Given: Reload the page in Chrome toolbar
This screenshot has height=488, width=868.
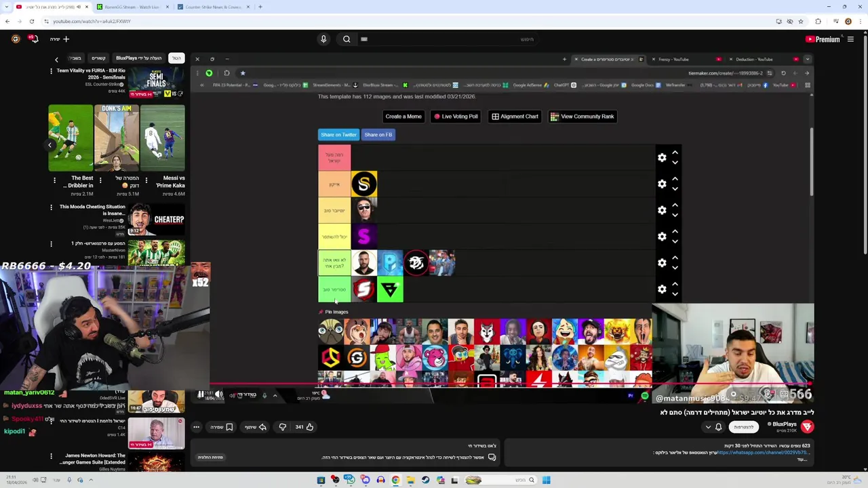Looking at the screenshot, I should (x=31, y=21).
